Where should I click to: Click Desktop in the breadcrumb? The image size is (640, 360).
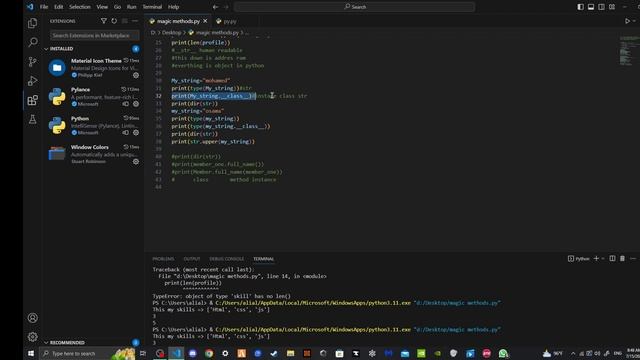(171, 32)
